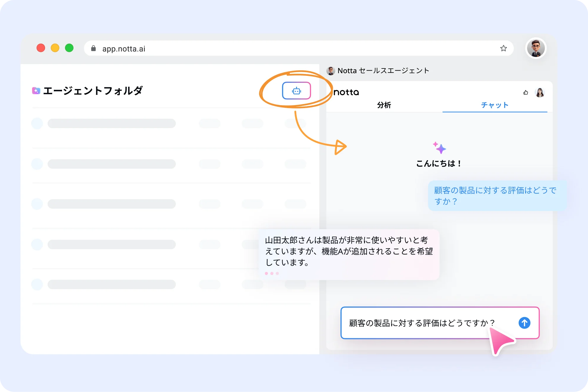Click the agent folder icon beside title
588x392 pixels.
[36, 91]
